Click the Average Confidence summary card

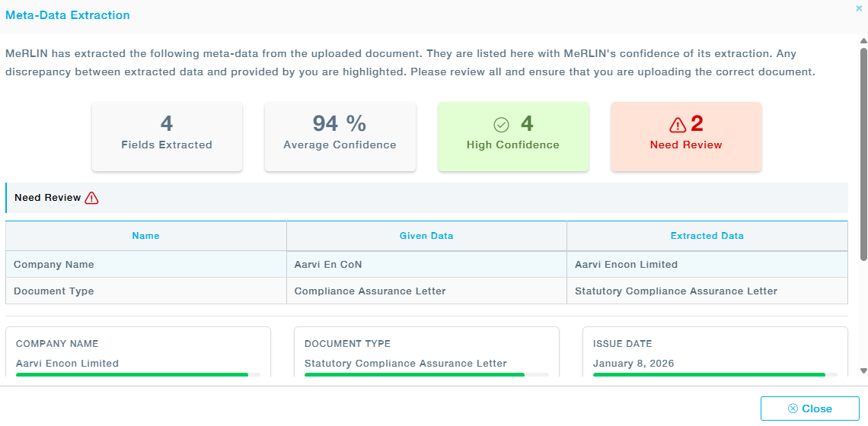pyautogui.click(x=340, y=136)
